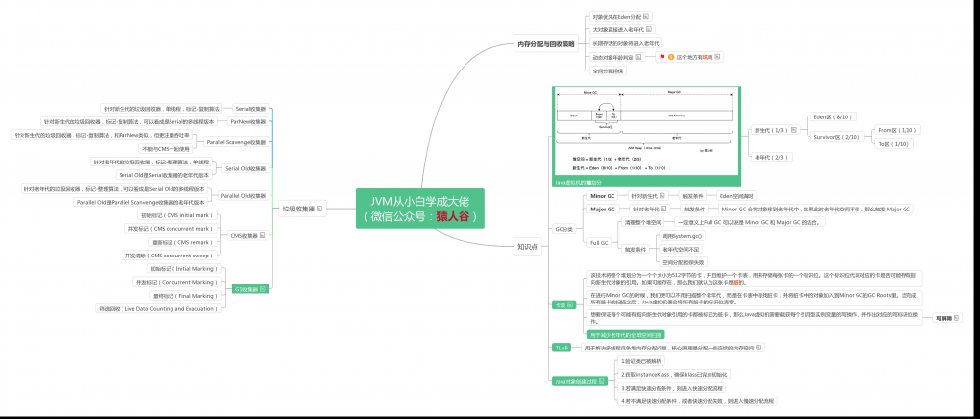Open note icon on G1收集器 node

coord(263,289)
